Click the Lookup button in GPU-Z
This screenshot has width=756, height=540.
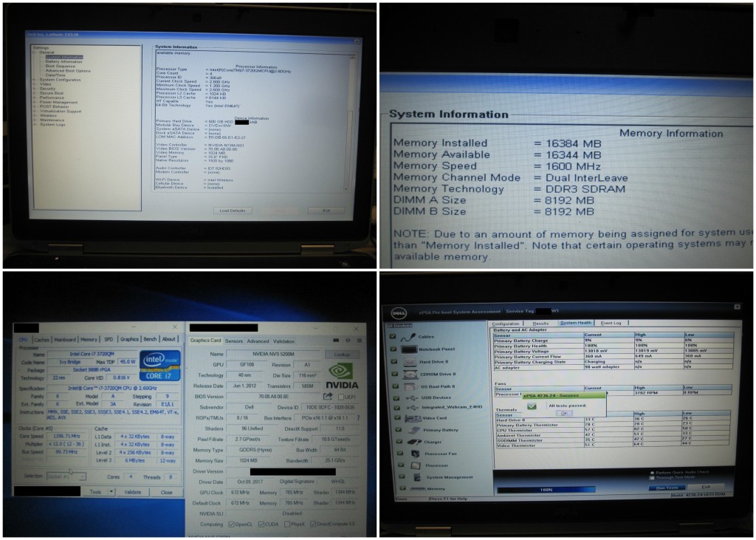[342, 354]
